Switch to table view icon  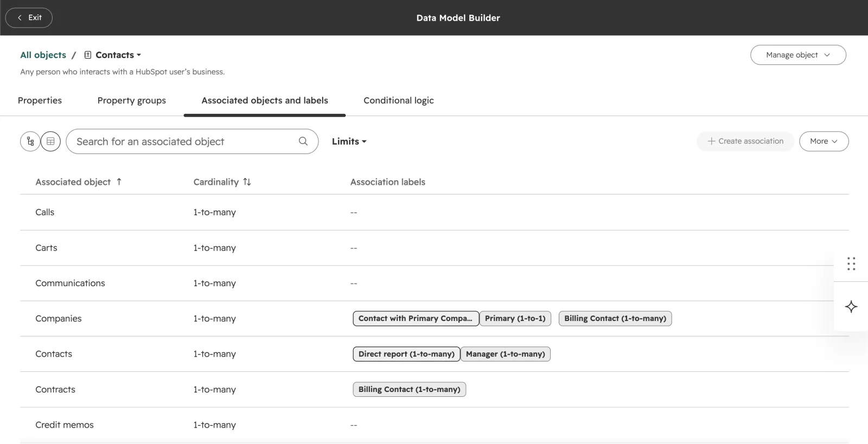50,141
